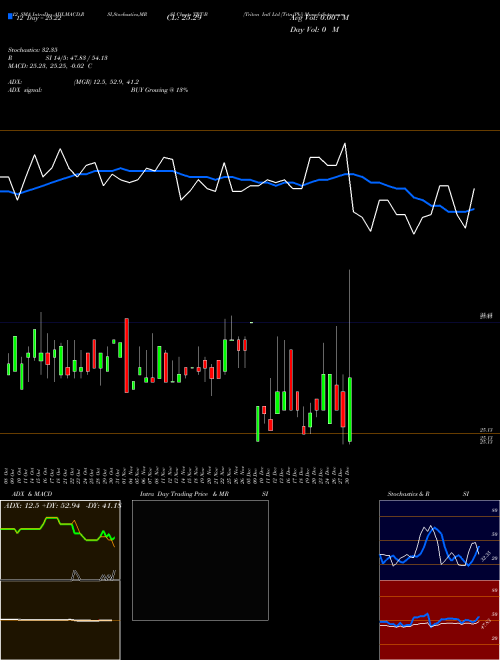Screen dimensions: 500x660
Task: Click the red-background RSI chart panel
Action: point(439,620)
